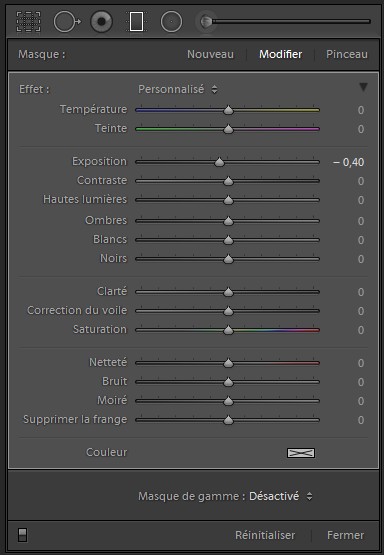Click Réinitialiser to reset adjustments
Viewport: 384px width, 555px height.
[265, 535]
